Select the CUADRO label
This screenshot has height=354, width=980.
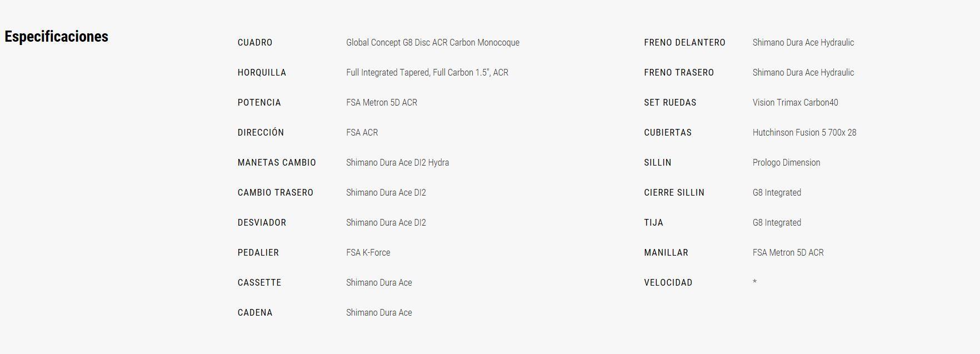pos(255,43)
